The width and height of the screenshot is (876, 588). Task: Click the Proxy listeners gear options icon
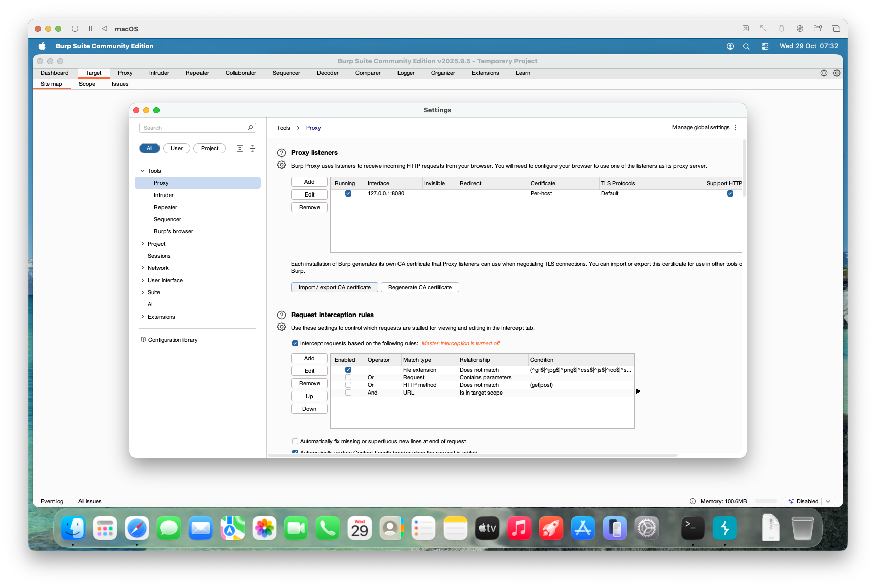(282, 165)
